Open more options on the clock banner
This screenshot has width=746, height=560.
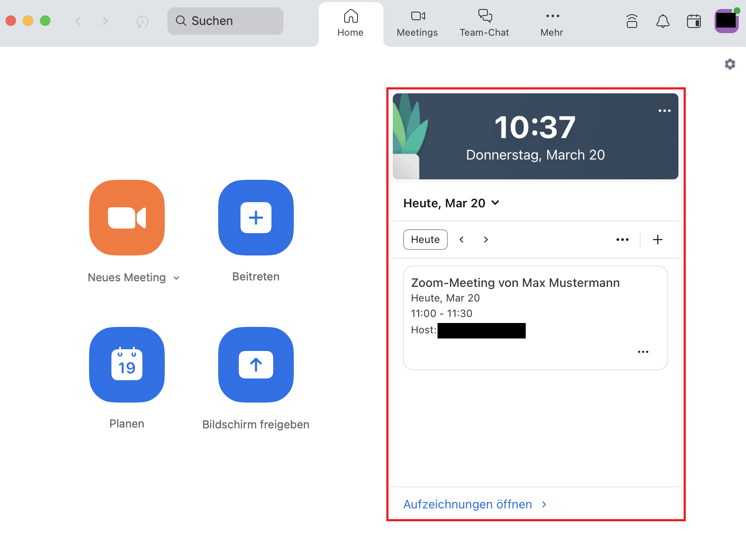point(664,111)
